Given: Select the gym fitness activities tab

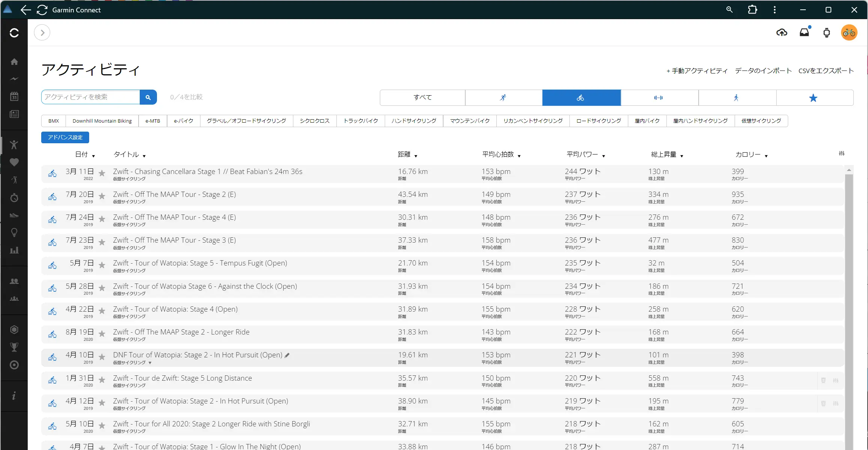Looking at the screenshot, I should pyautogui.click(x=659, y=97).
